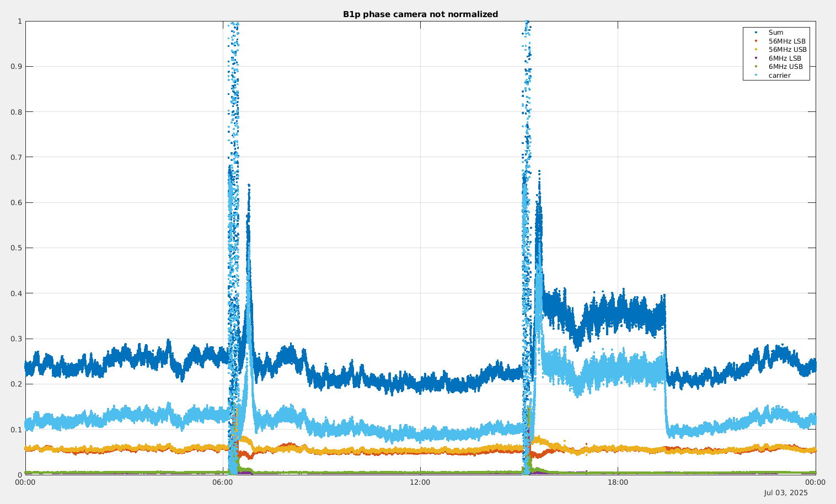The width and height of the screenshot is (836, 504).
Task: Select the '56MHz LSB' legend label text
Action: point(787,41)
